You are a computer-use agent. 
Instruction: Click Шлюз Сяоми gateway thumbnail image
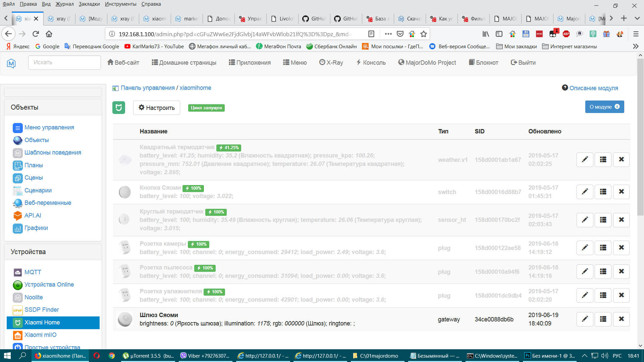tap(125, 319)
